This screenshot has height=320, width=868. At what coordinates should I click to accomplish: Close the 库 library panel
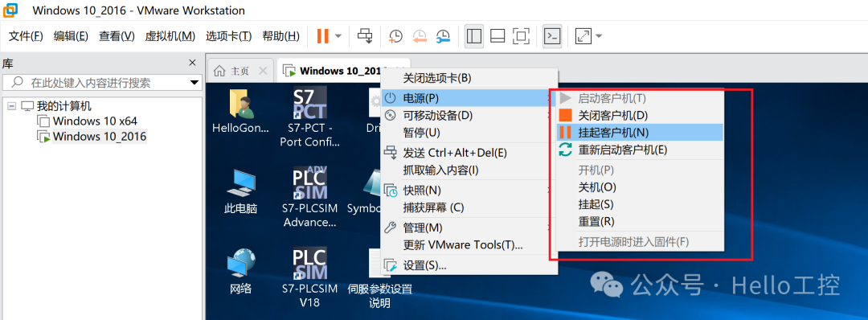[192, 63]
